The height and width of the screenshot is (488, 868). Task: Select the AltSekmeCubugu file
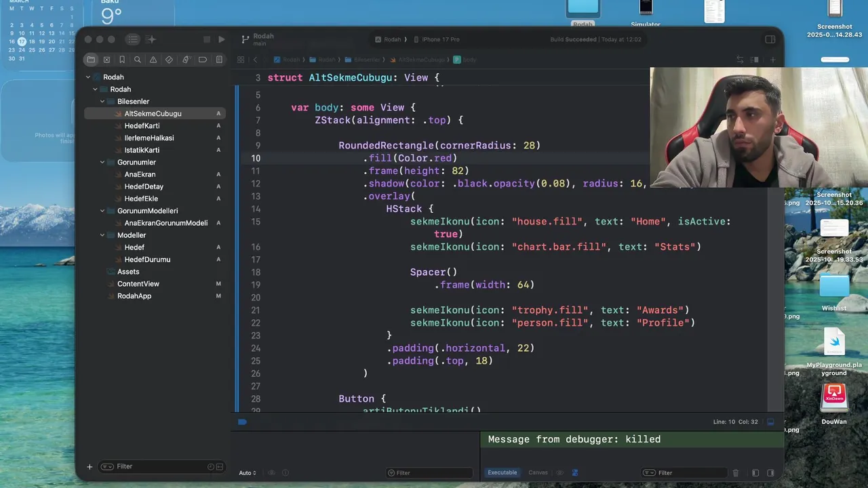[x=155, y=114]
